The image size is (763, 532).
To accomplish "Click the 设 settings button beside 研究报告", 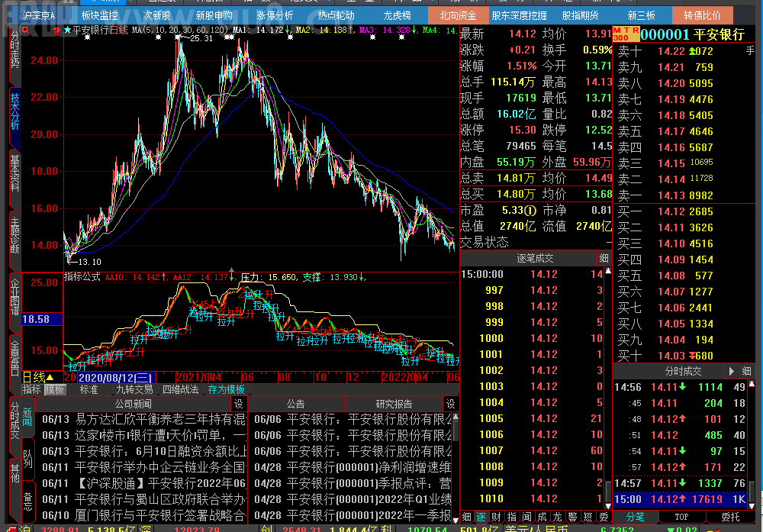I will point(451,404).
